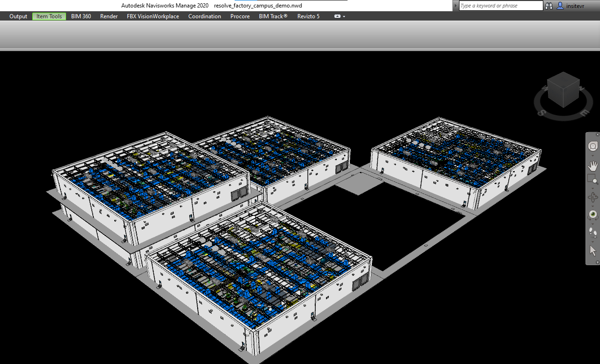This screenshot has width=600, height=364.
Task: Activate the Look Around eye tool
Action: tap(593, 215)
